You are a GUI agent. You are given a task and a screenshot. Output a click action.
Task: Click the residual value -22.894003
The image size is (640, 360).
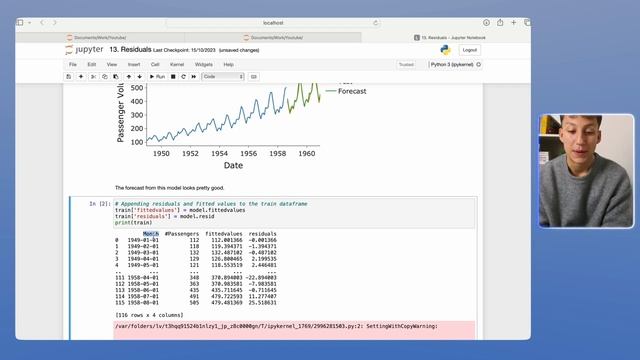(x=262, y=278)
